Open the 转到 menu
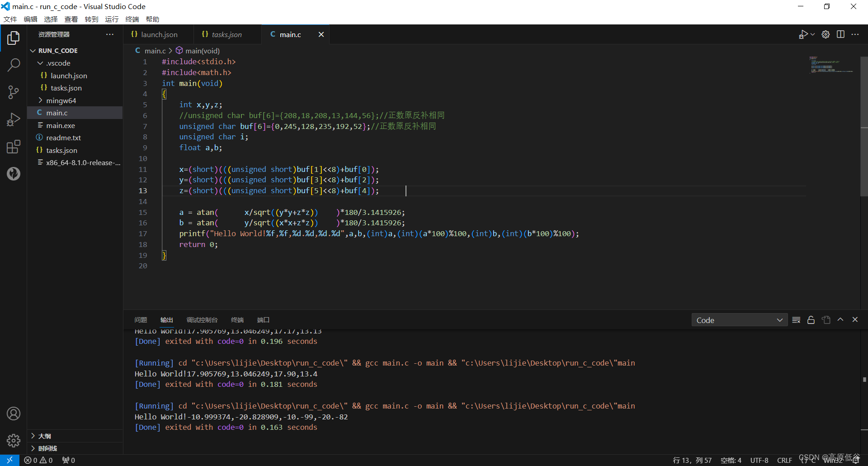This screenshot has height=466, width=868. tap(91, 19)
